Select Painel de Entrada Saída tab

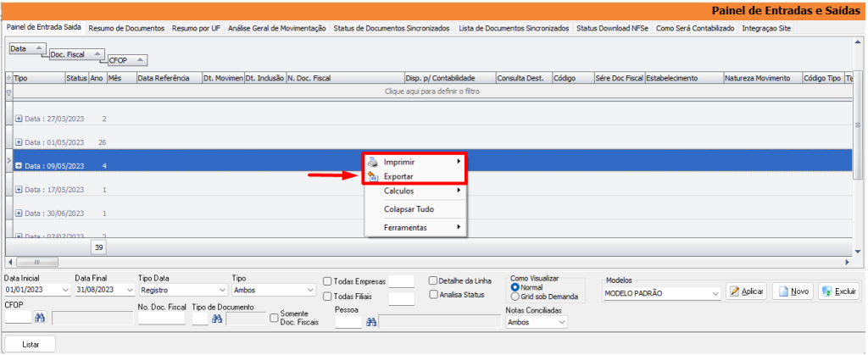(x=44, y=27)
